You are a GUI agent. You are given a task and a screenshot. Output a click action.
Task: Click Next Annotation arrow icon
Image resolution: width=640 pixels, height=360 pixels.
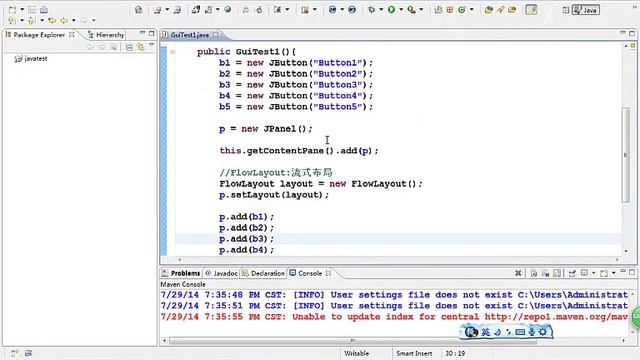pyautogui.click(x=12, y=20)
